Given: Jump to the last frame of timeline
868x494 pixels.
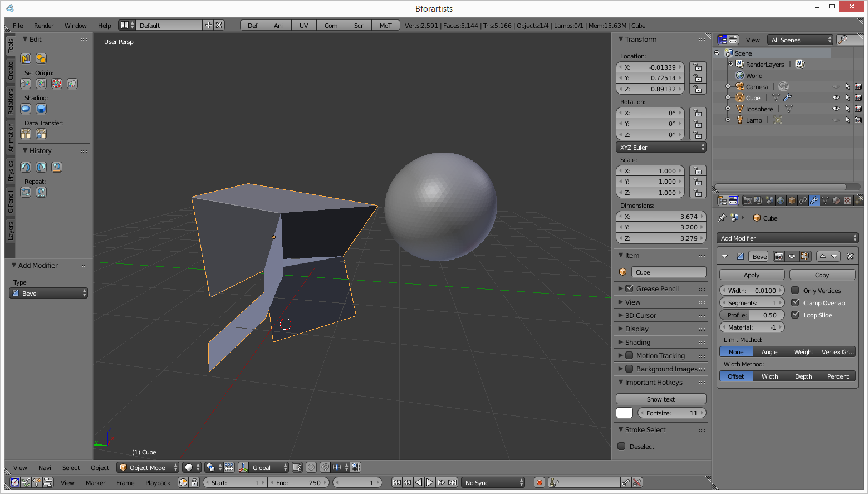Looking at the screenshot, I should click(452, 482).
